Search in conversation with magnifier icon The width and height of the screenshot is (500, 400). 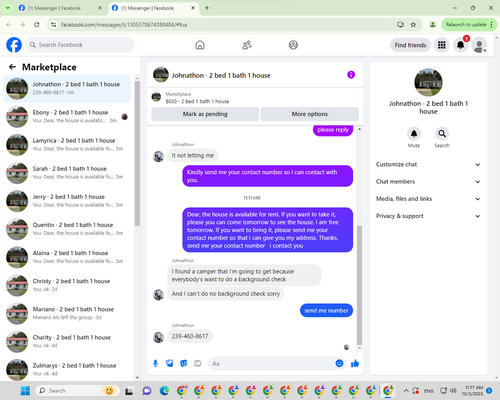click(442, 134)
